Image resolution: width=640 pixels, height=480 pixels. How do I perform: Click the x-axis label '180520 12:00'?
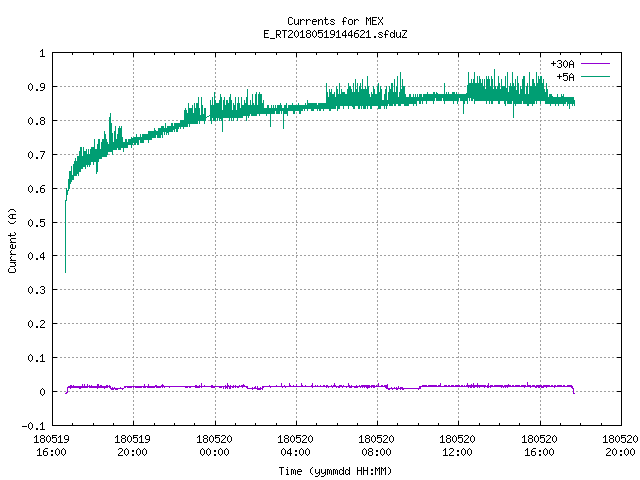[458, 446]
